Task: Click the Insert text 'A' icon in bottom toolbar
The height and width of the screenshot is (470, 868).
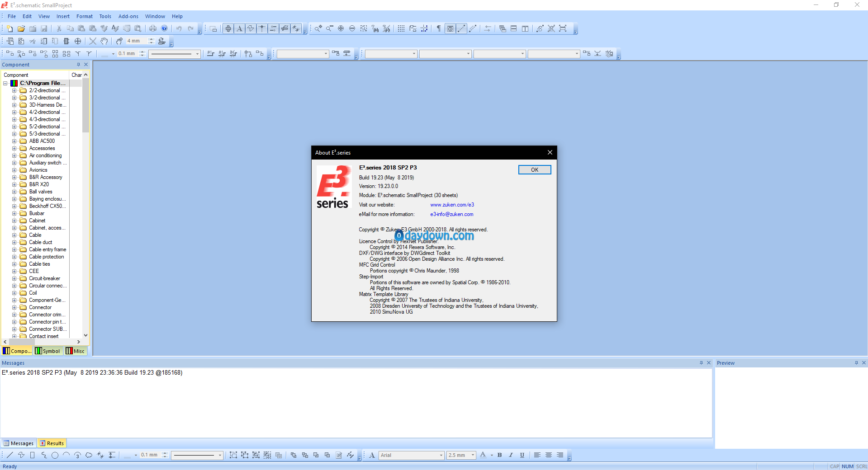Action: click(372, 455)
